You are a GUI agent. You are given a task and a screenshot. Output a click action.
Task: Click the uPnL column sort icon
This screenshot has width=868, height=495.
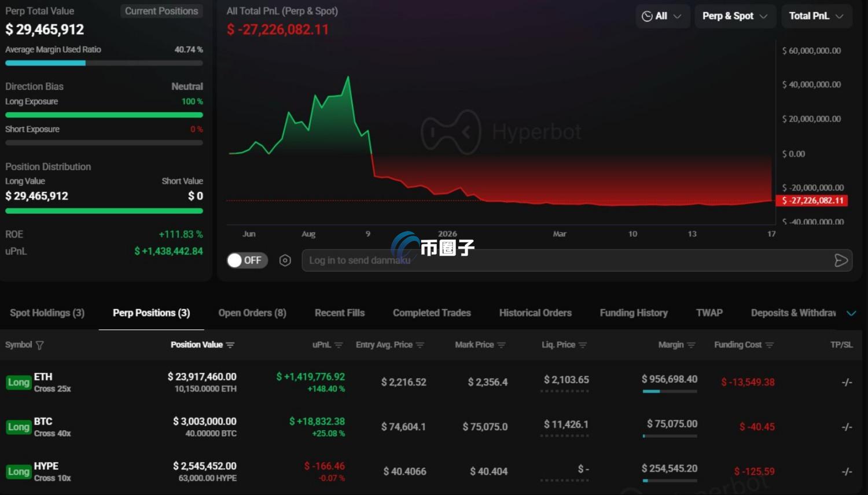(x=339, y=345)
